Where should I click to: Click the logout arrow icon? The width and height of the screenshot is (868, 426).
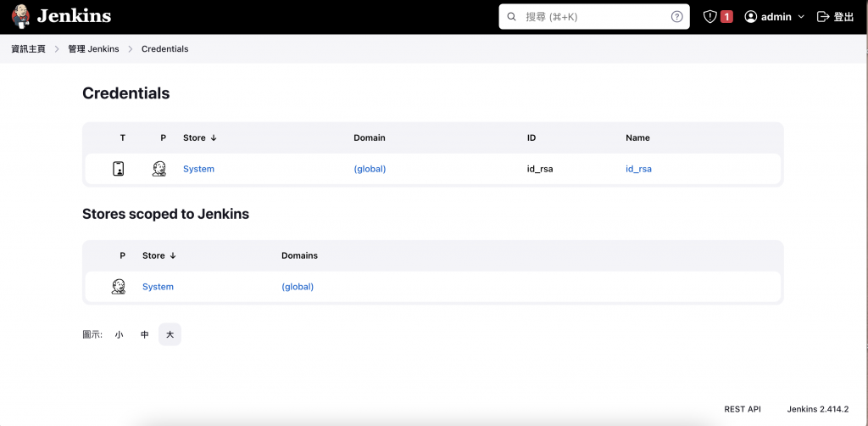(x=823, y=17)
